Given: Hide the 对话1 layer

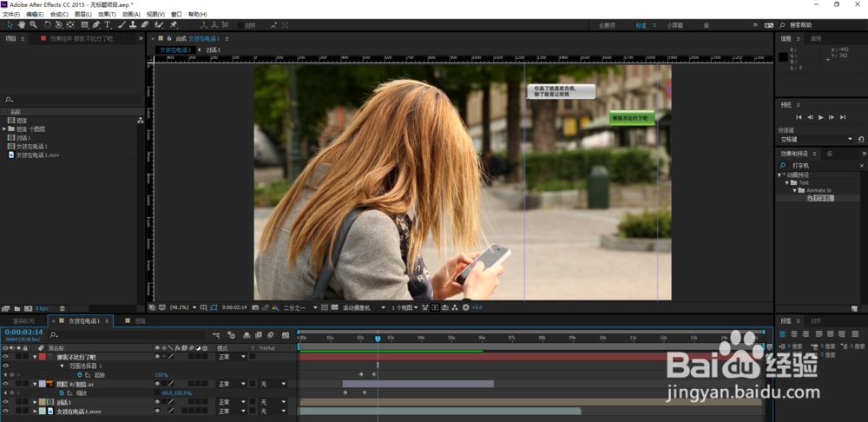Looking at the screenshot, I should (x=5, y=402).
